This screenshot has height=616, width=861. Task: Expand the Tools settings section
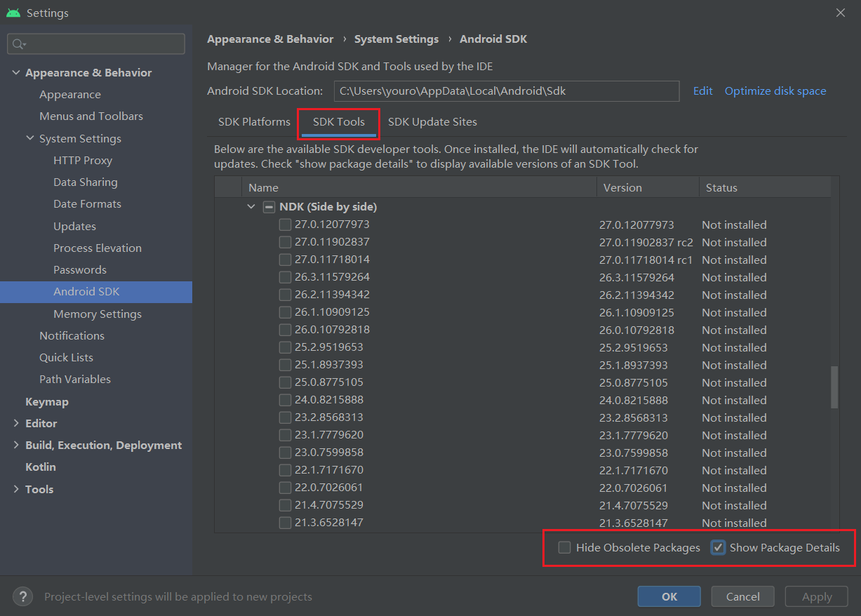16,490
